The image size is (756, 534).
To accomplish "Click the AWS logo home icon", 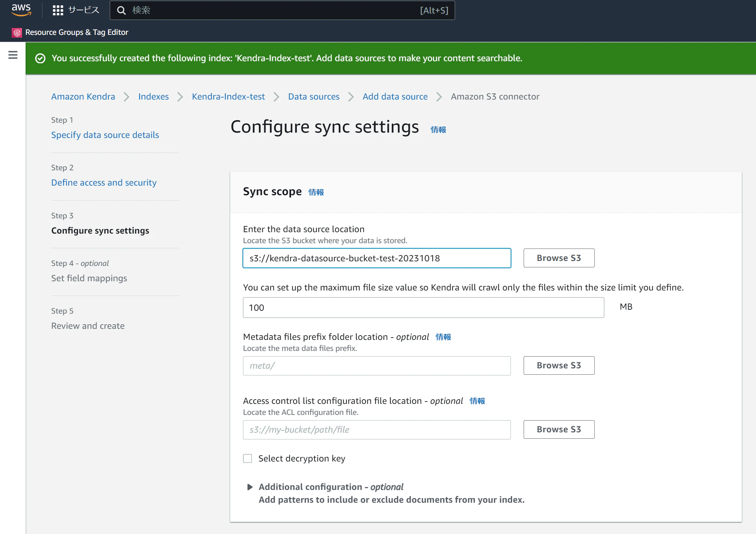I will coord(21,10).
